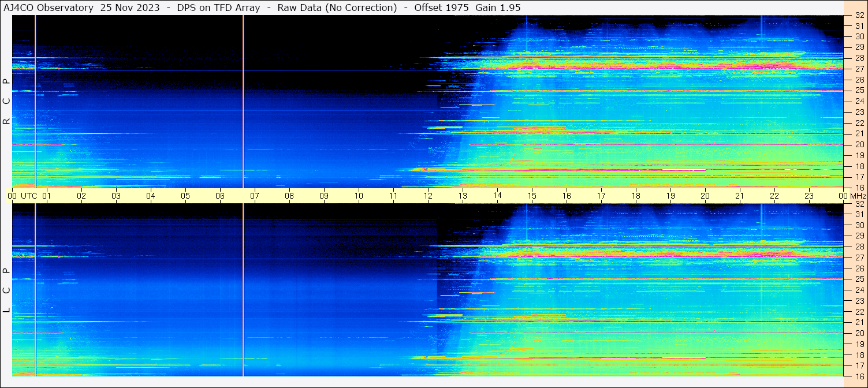
Task: Select the "Offset 1975" value in header
Action: (x=441, y=8)
